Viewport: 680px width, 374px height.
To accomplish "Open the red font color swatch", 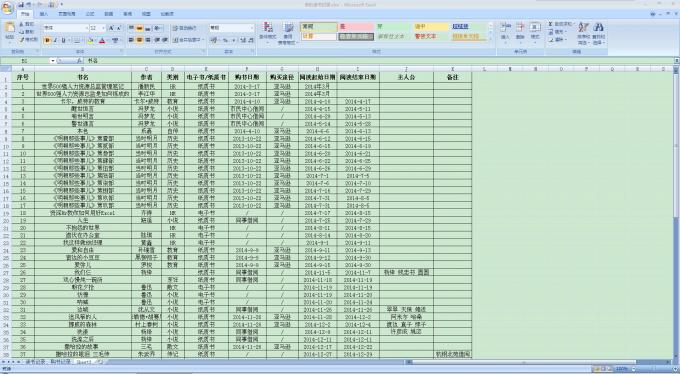I will click(x=102, y=40).
